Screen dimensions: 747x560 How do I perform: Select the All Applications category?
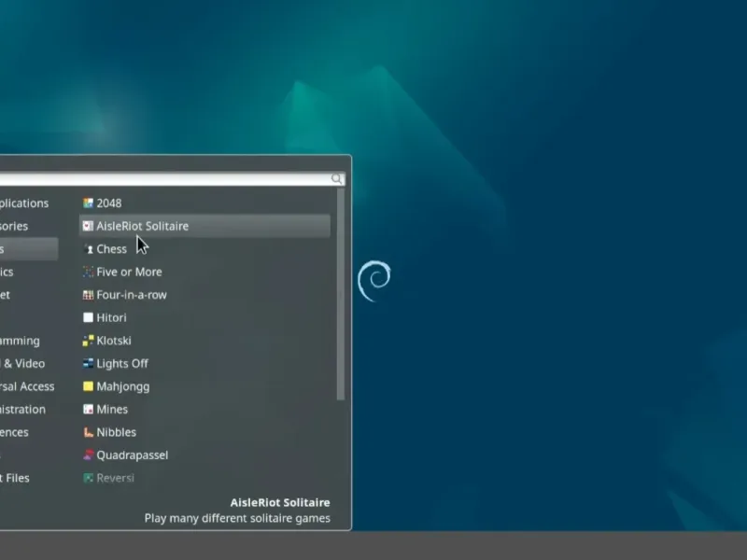29,203
